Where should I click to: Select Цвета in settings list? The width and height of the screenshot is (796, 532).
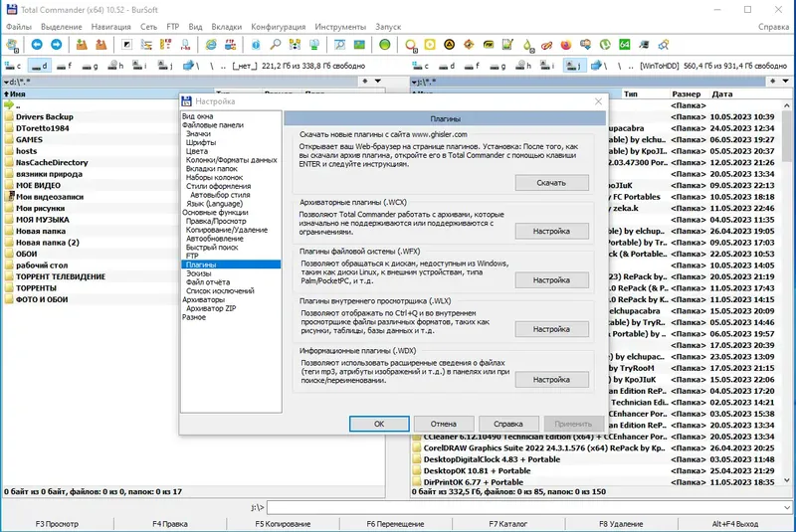click(x=196, y=151)
